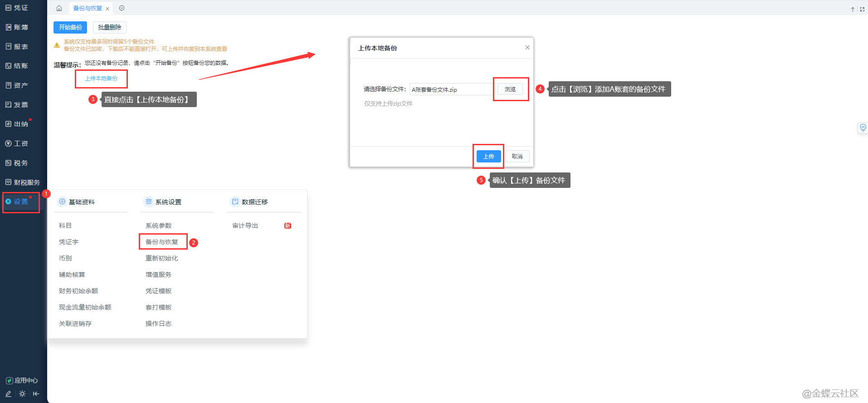Open 凭证 in the left sidebar
The image size is (868, 403).
[17, 8]
